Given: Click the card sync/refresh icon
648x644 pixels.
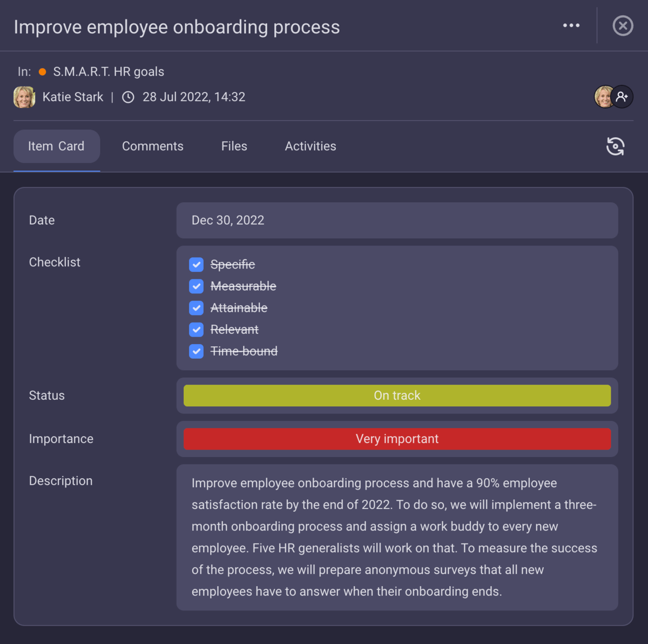Looking at the screenshot, I should click(616, 146).
